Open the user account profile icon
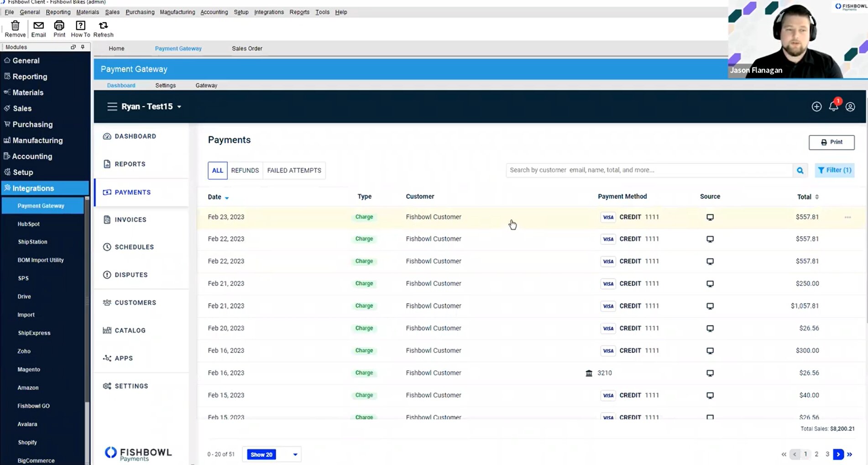This screenshot has width=868, height=465. (x=850, y=107)
